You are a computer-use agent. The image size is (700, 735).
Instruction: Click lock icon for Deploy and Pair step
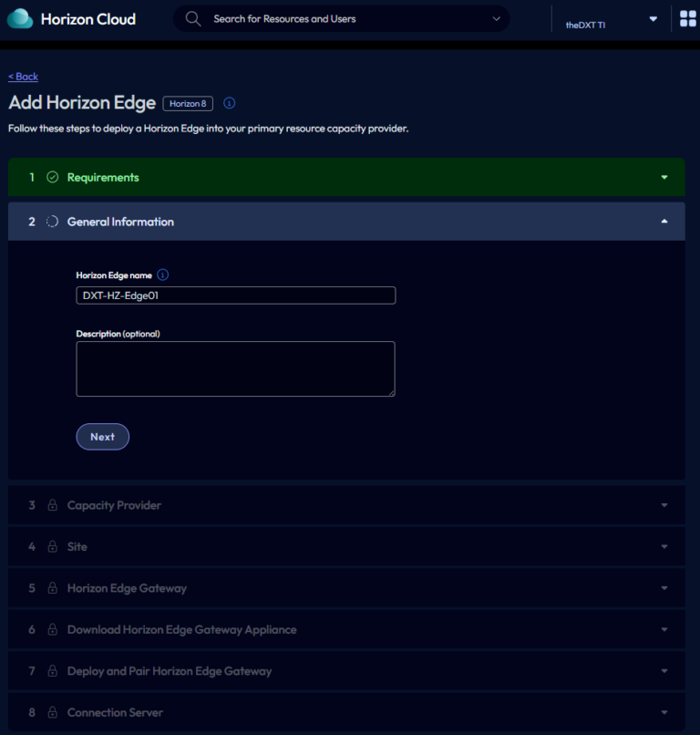click(53, 671)
